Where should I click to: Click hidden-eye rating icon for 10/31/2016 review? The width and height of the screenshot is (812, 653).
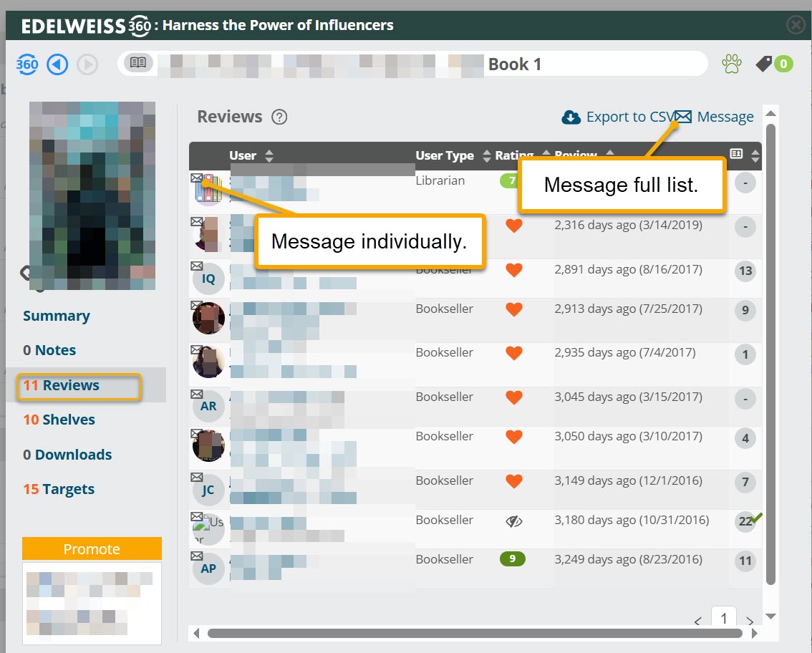click(513, 521)
